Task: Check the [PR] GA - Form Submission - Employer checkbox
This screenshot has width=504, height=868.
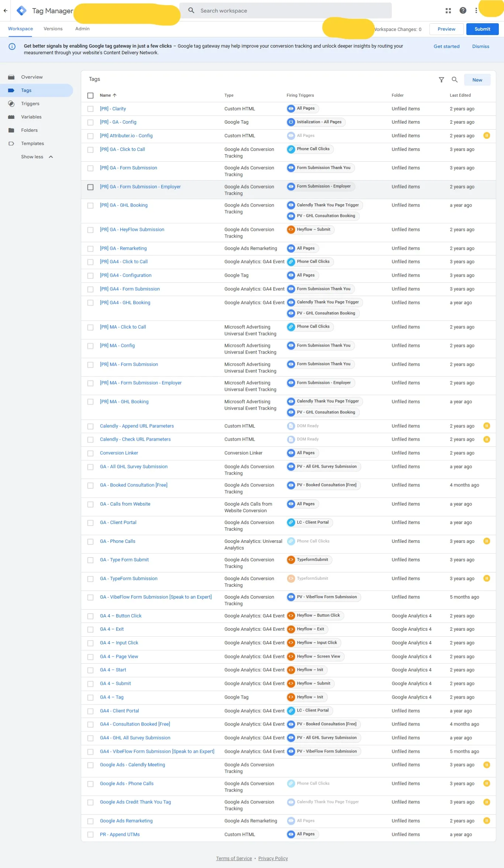Action: pos(90,187)
